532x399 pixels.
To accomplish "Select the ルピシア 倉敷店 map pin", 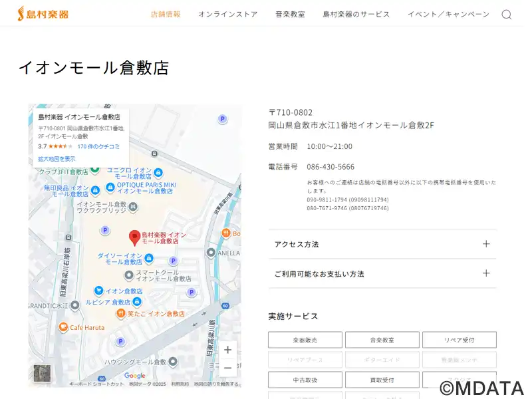I will point(137,301).
